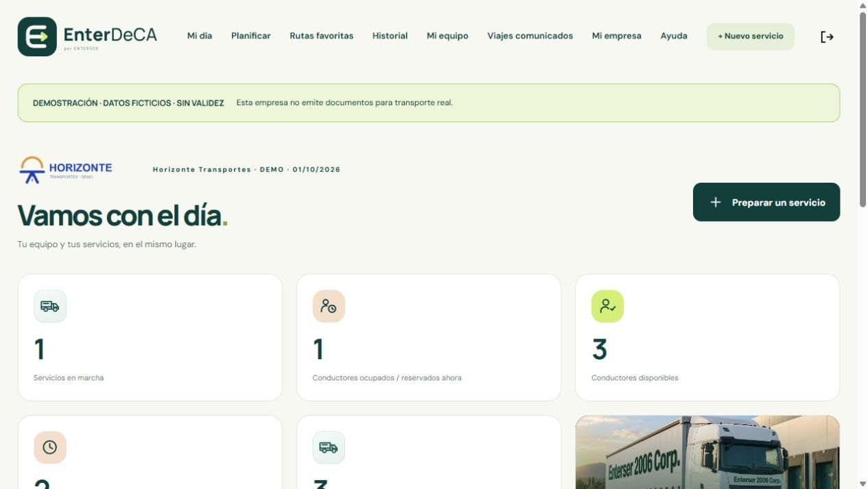The image size is (868, 489).
Task: Select the Servicios en marcha label
Action: (69, 378)
